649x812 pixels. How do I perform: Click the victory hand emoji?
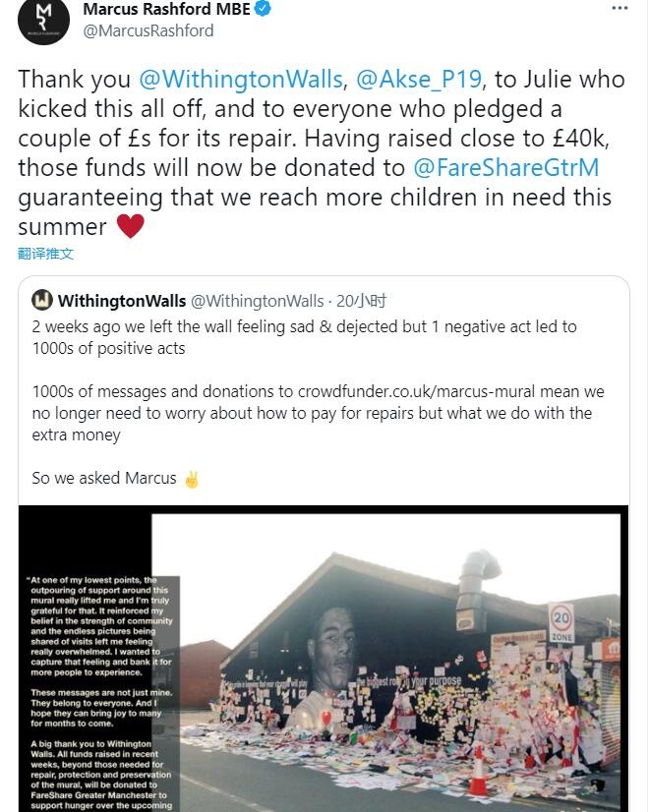(x=191, y=479)
